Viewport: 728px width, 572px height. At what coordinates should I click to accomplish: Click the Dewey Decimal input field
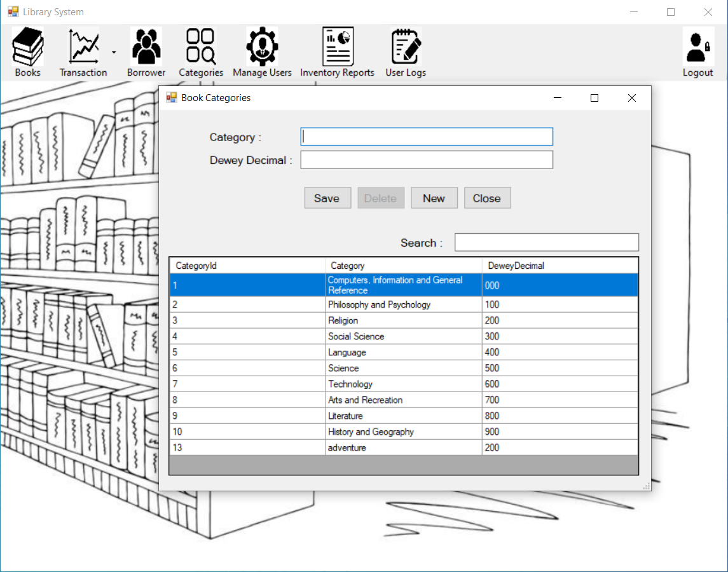(x=427, y=160)
